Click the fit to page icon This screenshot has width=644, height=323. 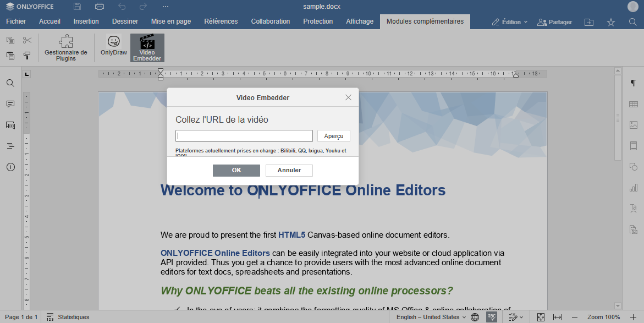[x=541, y=317]
